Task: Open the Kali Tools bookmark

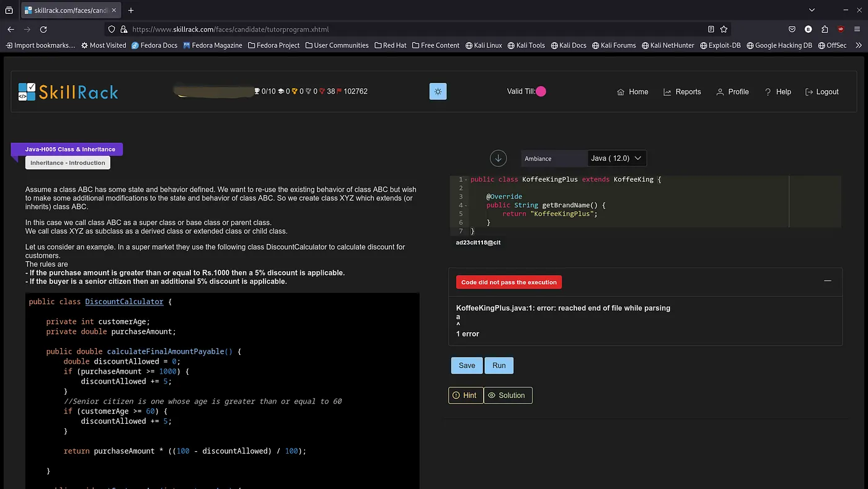Action: (x=526, y=45)
